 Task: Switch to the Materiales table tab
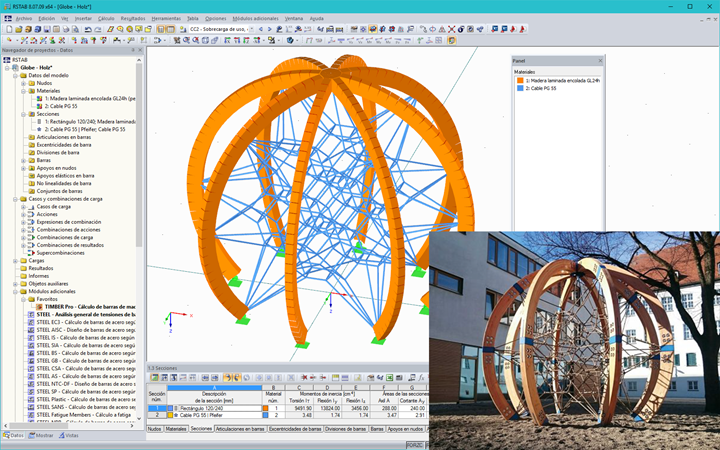tap(176, 429)
